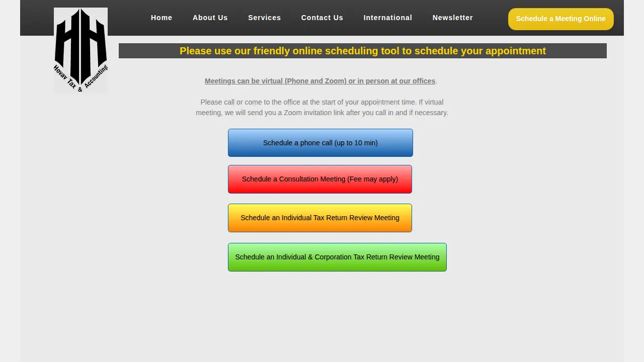Viewport: 644px width, 362px height.
Task: Open the Home menu item
Action: click(162, 18)
